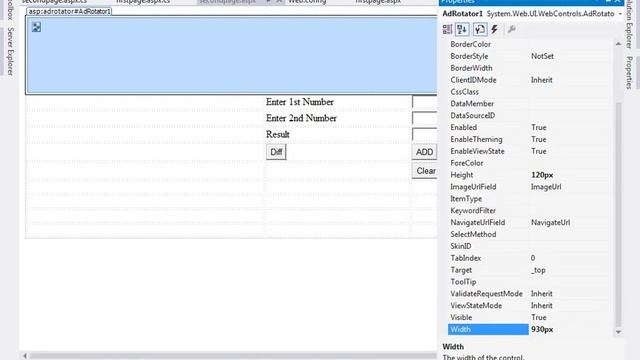The width and height of the screenshot is (640, 360).
Task: Select the textbox beside Enter 2nd Number
Action: [424, 118]
